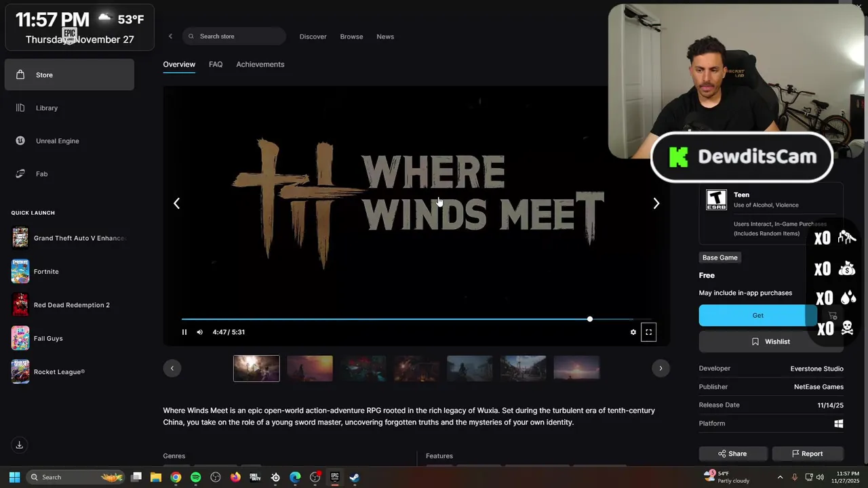This screenshot has height=488, width=868.
Task: Open Steam from the taskbar
Action: coord(354,477)
